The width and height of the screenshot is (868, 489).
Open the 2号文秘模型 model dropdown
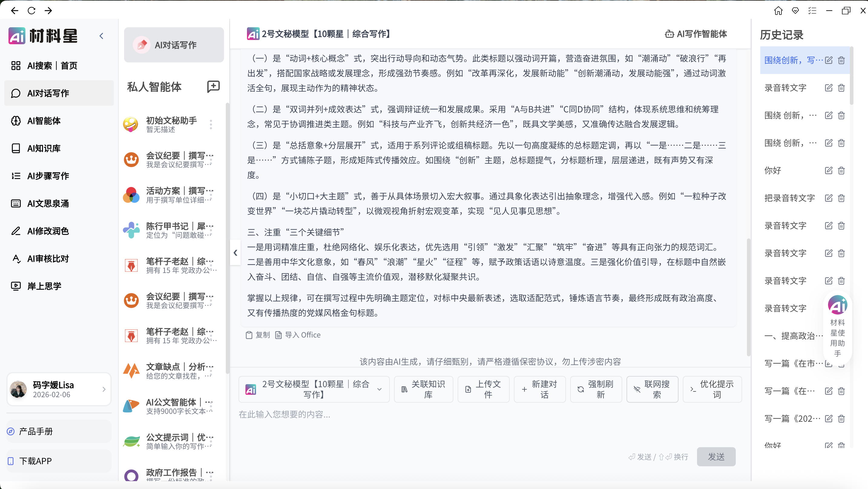click(380, 389)
